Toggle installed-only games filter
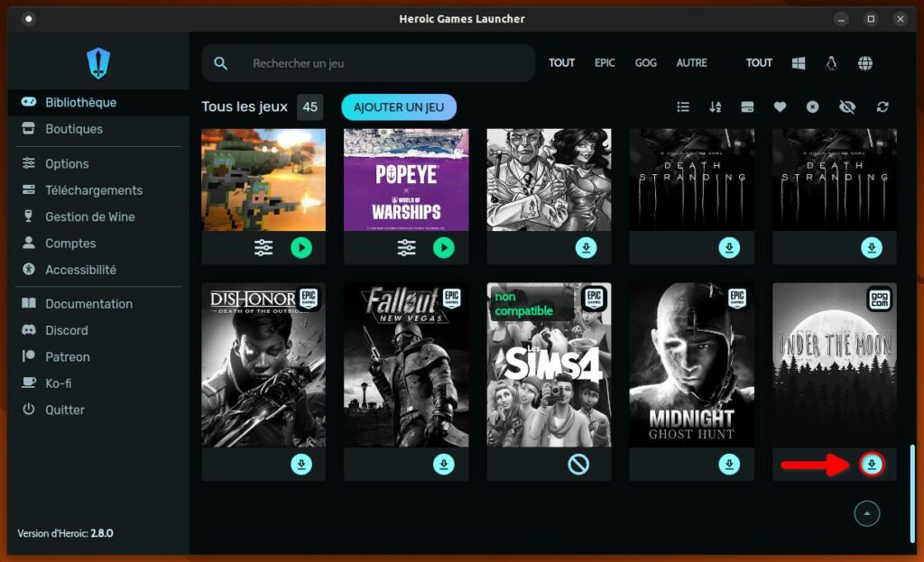Screen dimensions: 924x562 pos(747,107)
